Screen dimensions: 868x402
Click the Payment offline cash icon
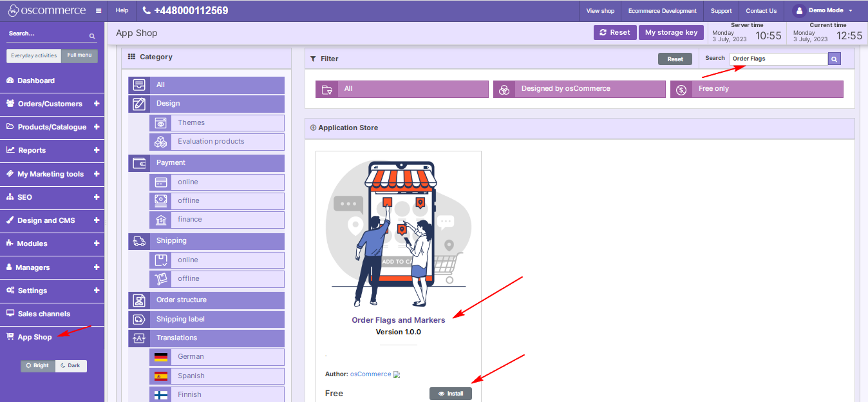(x=161, y=201)
